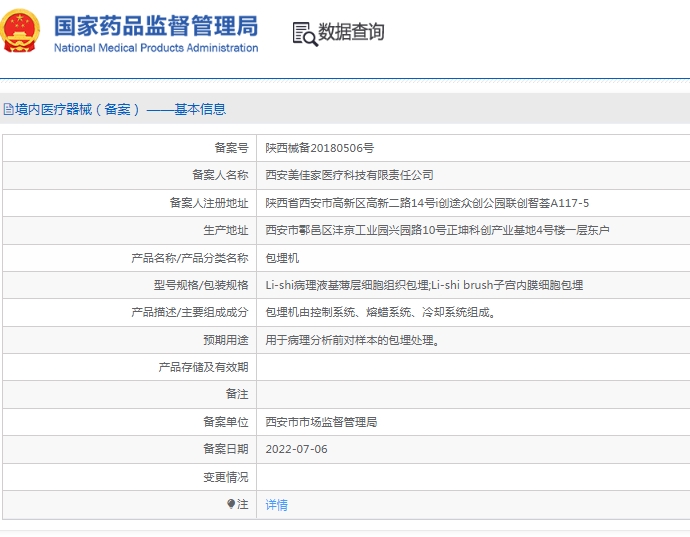The width and height of the screenshot is (690, 537).
Task: Click the 型号规格/包装规格 label
Action: 201,285
